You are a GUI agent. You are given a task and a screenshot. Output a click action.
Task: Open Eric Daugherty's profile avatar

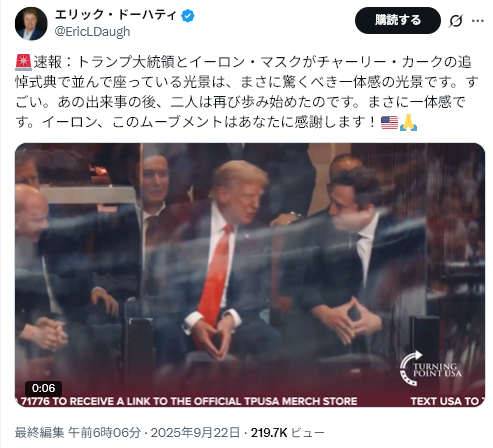point(31,24)
